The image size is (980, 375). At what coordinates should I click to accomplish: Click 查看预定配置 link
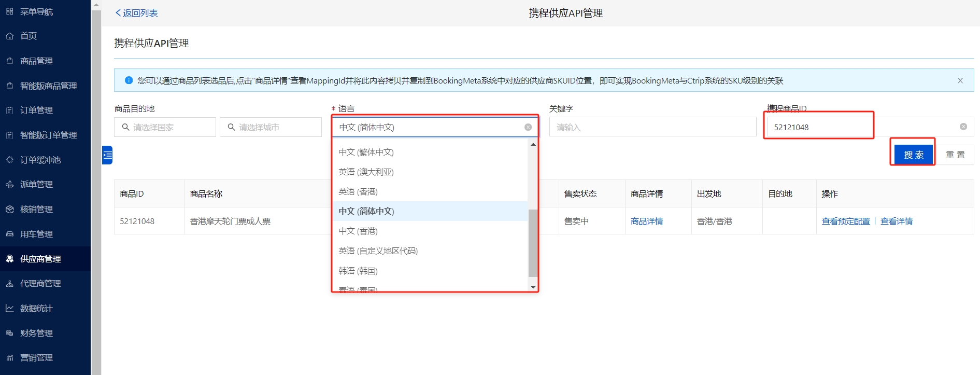[846, 221]
